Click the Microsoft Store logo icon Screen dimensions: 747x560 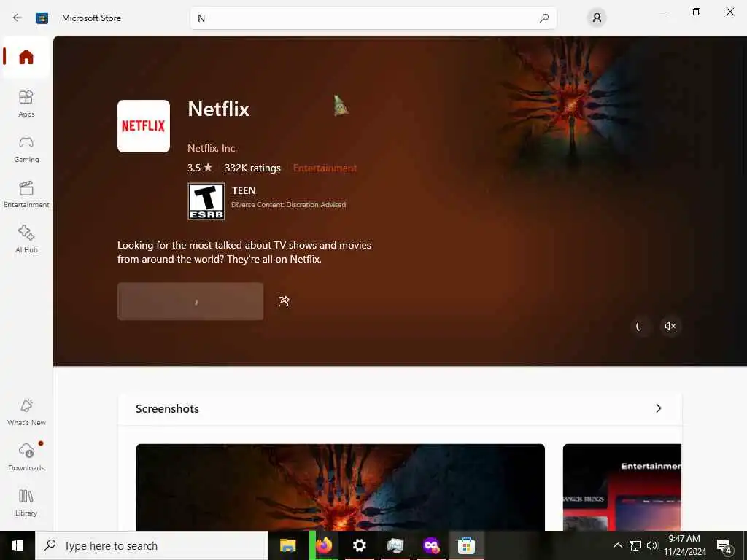(42, 18)
